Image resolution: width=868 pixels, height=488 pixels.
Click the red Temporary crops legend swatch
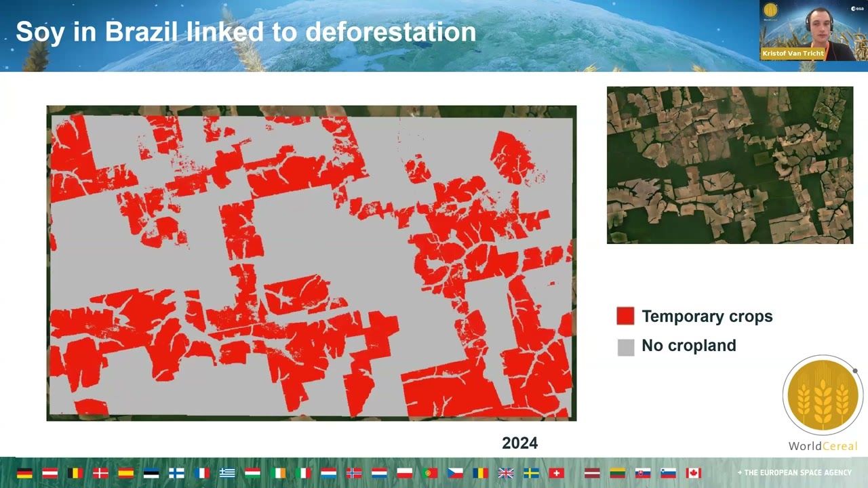(625, 317)
